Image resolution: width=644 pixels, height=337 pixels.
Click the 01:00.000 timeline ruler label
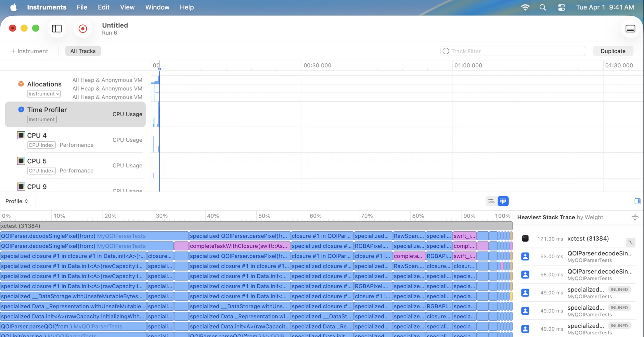click(x=468, y=65)
